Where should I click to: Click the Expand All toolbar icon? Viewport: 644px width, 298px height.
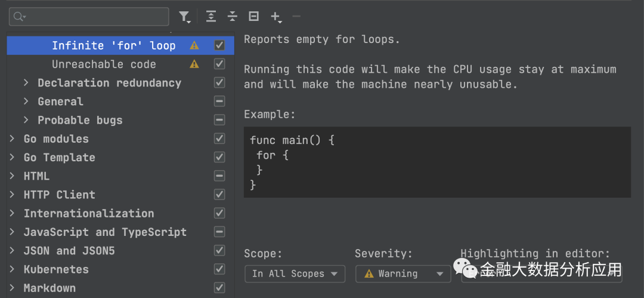tap(211, 17)
